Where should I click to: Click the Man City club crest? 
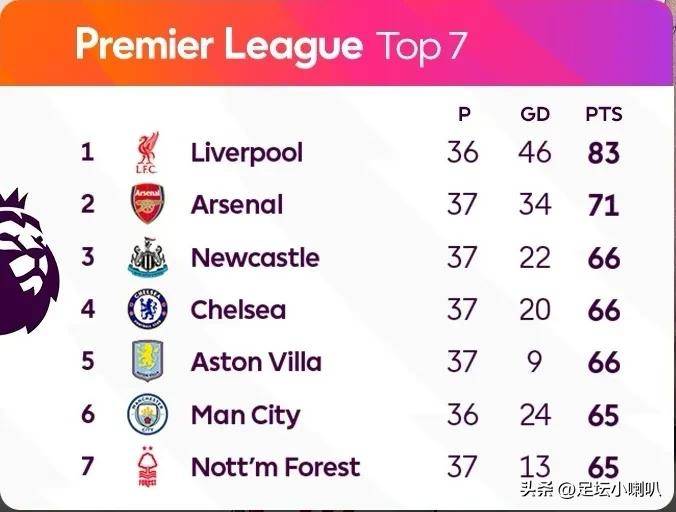point(147,414)
